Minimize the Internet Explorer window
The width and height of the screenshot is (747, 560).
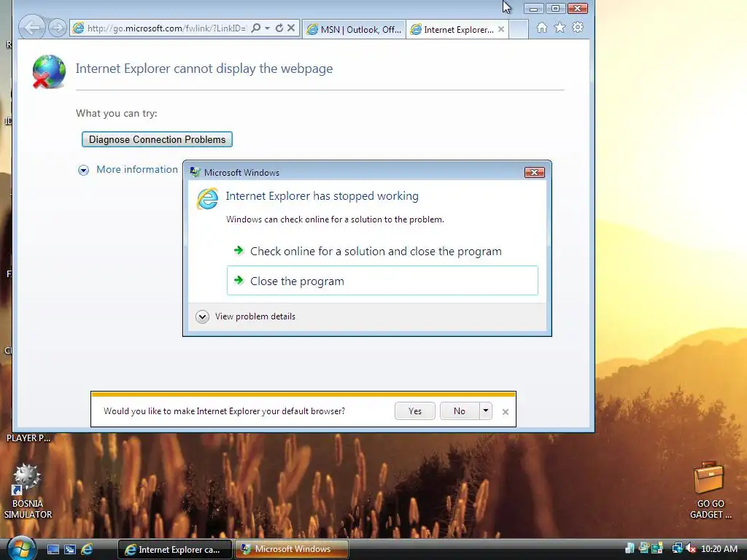[533, 9]
